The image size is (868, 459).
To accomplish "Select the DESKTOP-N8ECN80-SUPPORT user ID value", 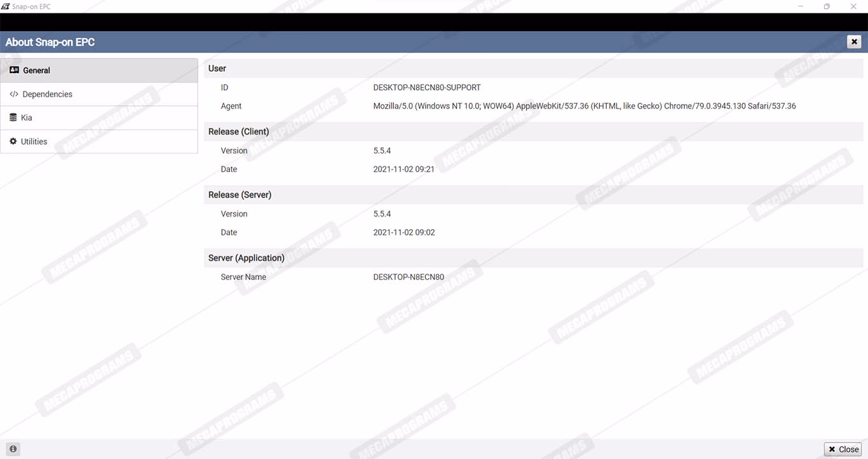I will pyautogui.click(x=426, y=88).
